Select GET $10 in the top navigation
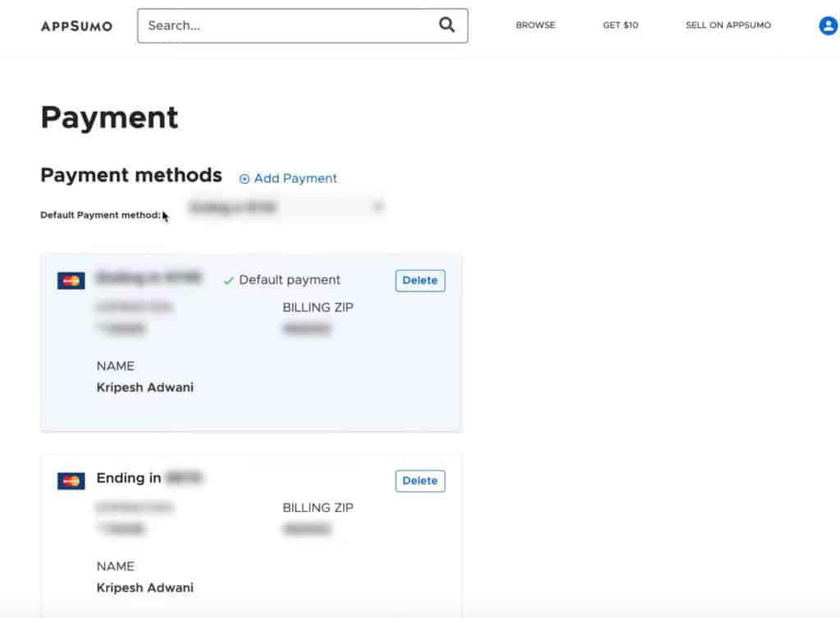The image size is (840, 618). 620,25
